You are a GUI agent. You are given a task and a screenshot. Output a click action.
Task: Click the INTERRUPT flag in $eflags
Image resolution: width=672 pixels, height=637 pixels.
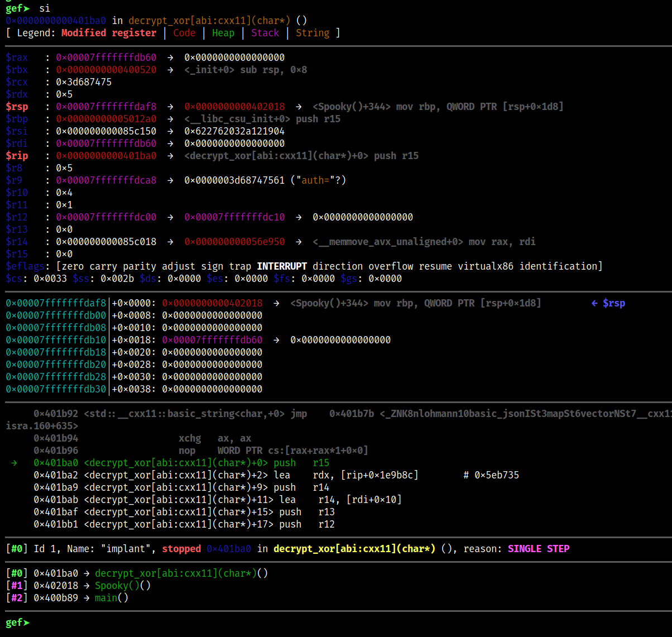tap(282, 266)
